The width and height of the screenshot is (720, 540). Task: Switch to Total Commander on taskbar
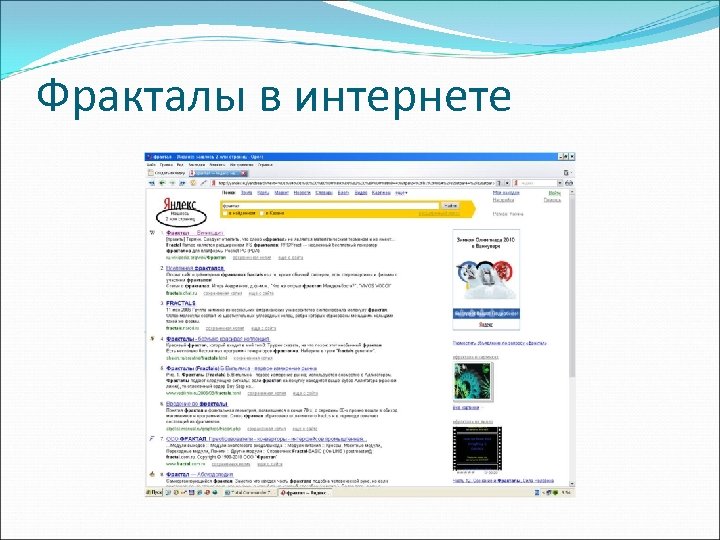[250, 492]
